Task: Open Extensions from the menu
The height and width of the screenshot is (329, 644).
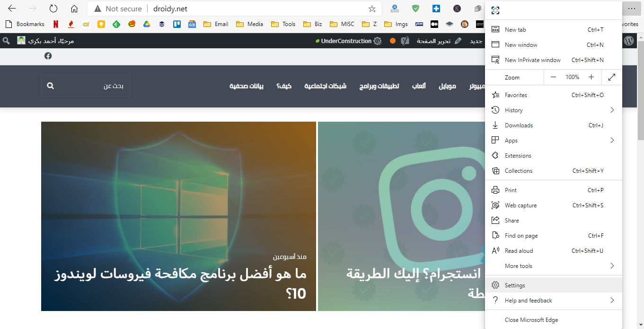Action: pos(554,155)
